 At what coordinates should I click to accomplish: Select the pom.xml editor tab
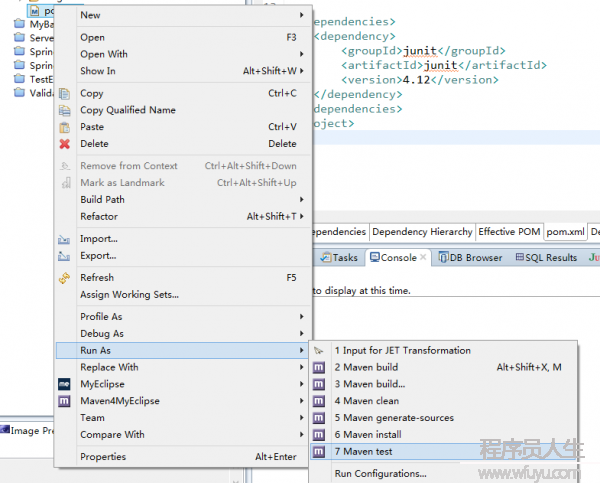[566, 232]
